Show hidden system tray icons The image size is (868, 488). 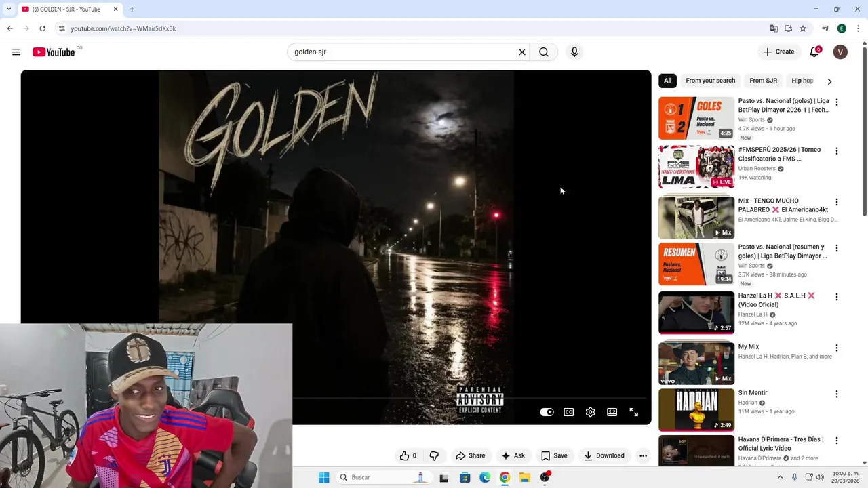[x=780, y=477]
